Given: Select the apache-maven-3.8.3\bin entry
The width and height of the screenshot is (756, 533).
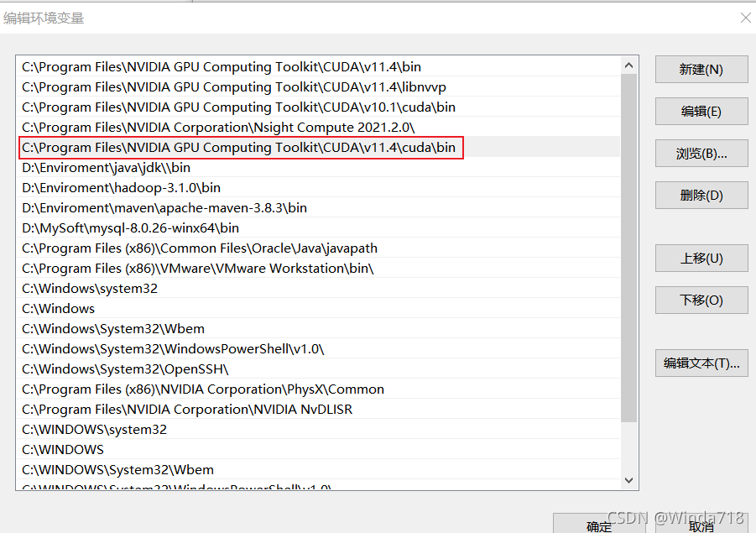Looking at the screenshot, I should [318, 208].
